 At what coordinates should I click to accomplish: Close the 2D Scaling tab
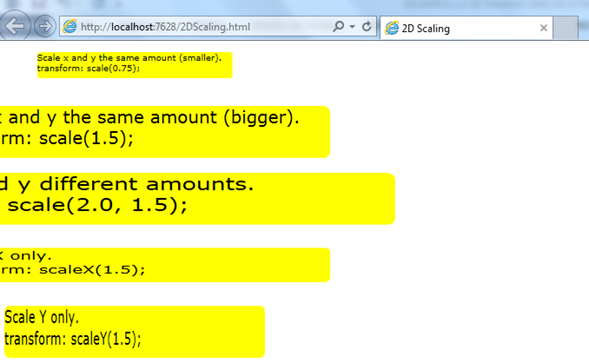point(543,28)
